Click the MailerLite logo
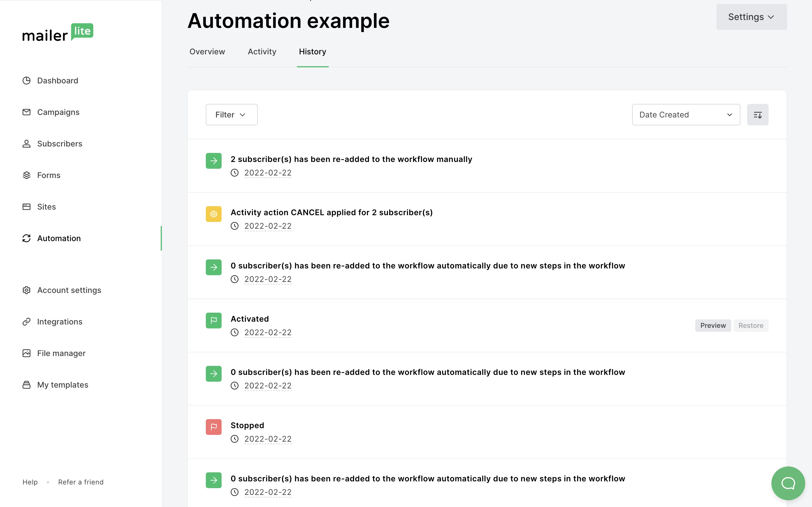Viewport: 812px width, 507px height. tap(58, 32)
